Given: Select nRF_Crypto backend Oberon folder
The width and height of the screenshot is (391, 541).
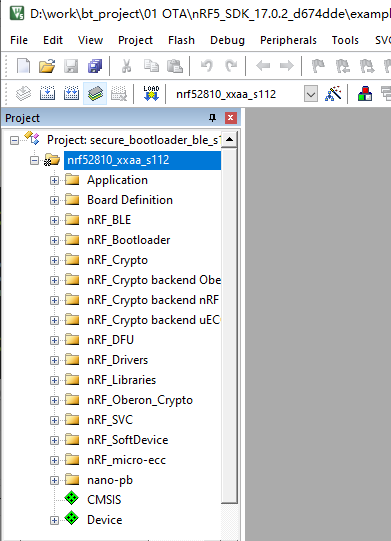Looking at the screenshot, I should click(x=154, y=280).
